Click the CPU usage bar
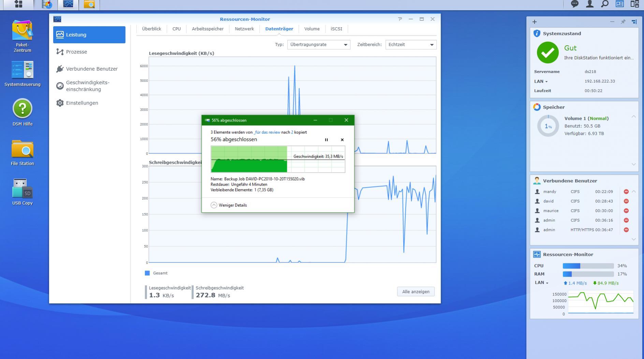 coord(588,266)
